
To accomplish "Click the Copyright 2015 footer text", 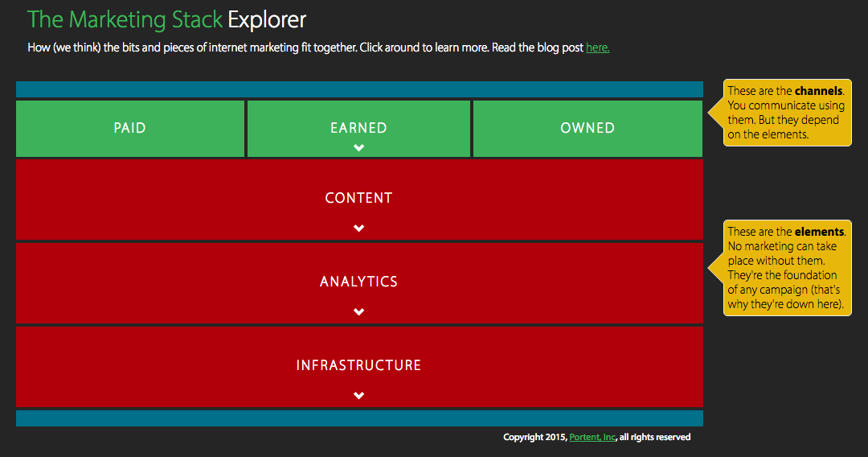I will coord(534,438).
